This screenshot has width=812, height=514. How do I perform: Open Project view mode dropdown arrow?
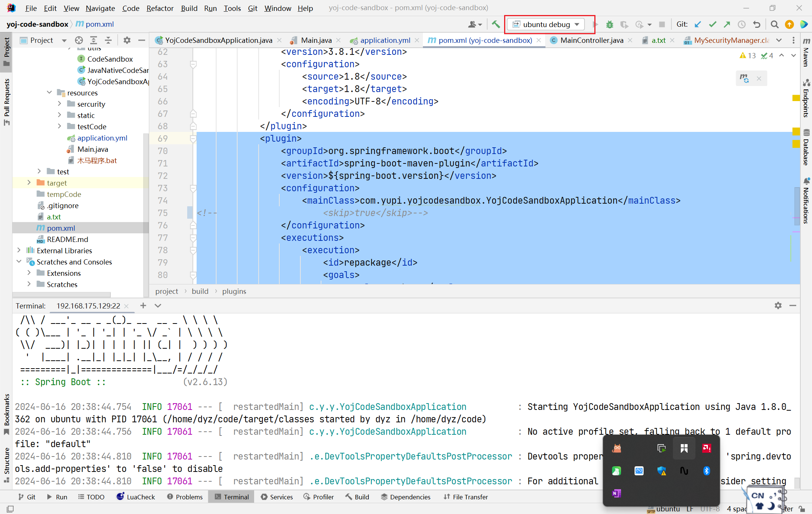pyautogui.click(x=64, y=41)
